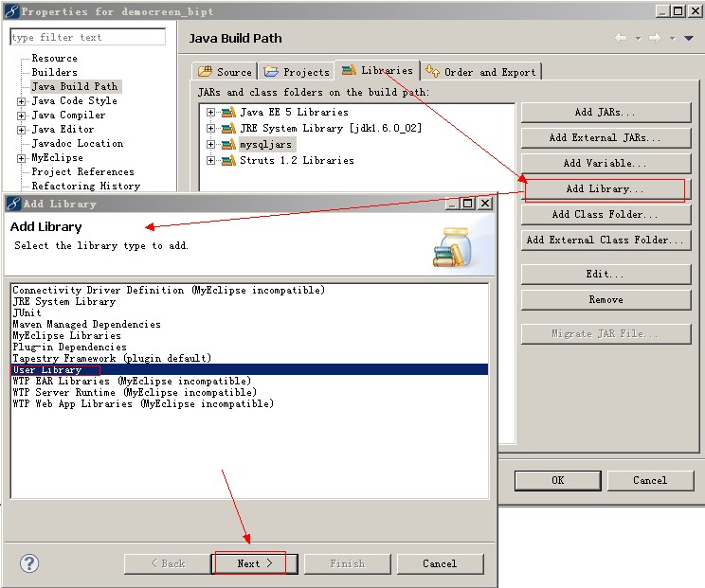Open the forward history dropdown arrow
The height and width of the screenshot is (588, 705).
pyautogui.click(x=672, y=39)
